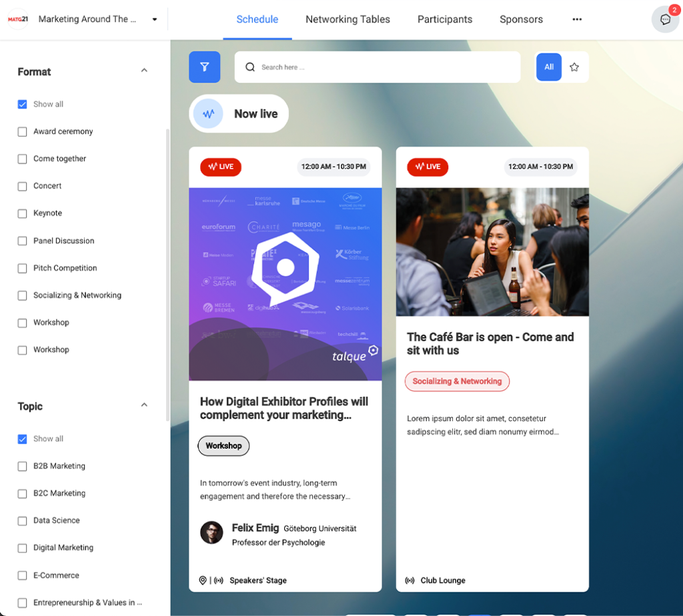
Task: Click the Speakers' Stage location label
Action: tap(258, 580)
